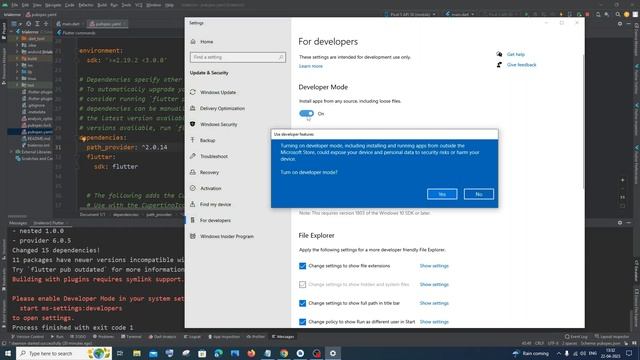
Task: Open Show settings link for hidden files
Action: [434, 284]
